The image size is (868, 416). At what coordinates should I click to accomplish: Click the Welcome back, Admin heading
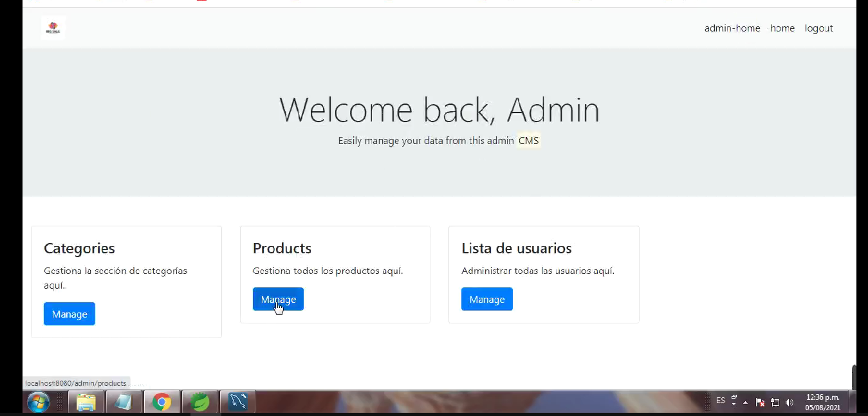point(439,109)
